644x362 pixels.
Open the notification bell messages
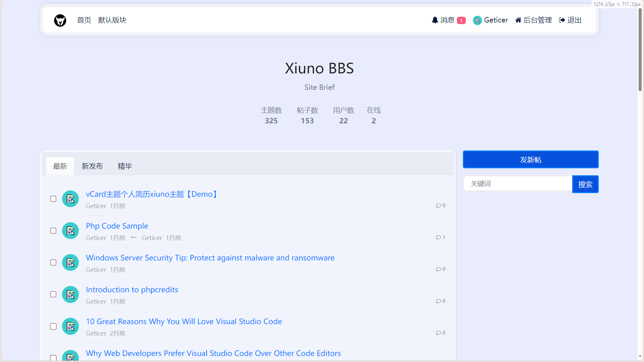(x=435, y=20)
